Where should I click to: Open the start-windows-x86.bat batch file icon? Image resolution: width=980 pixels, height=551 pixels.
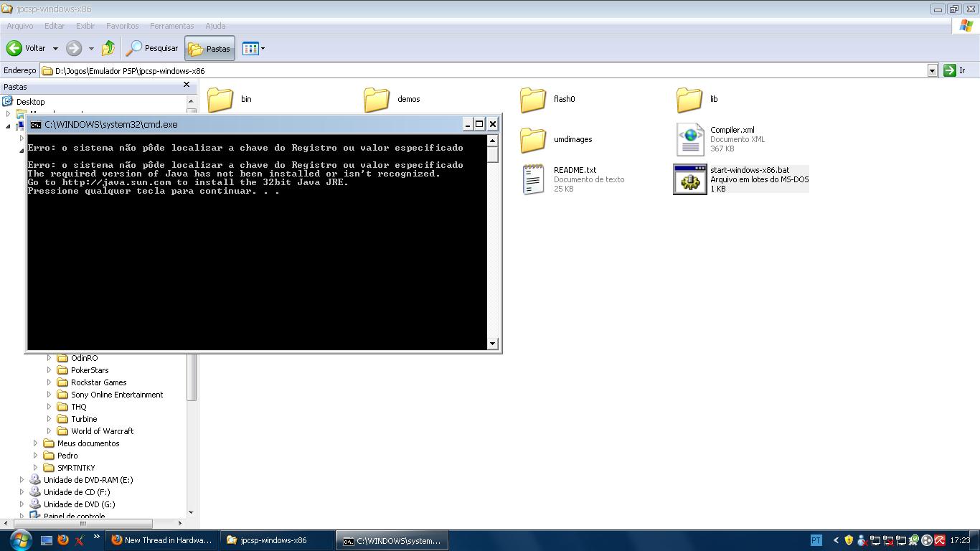(689, 179)
